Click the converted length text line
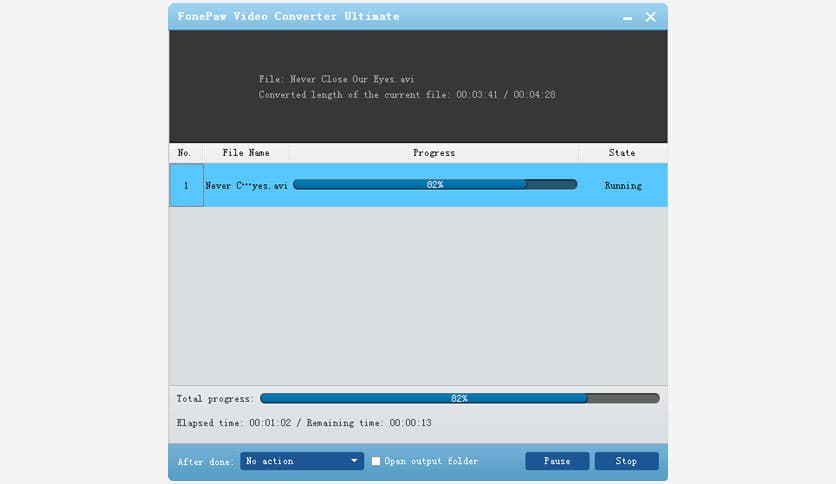Image resolution: width=836 pixels, height=484 pixels. click(x=407, y=95)
